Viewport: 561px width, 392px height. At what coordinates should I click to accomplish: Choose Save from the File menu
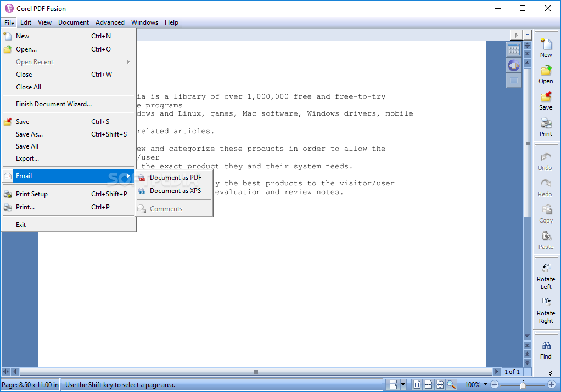point(68,122)
